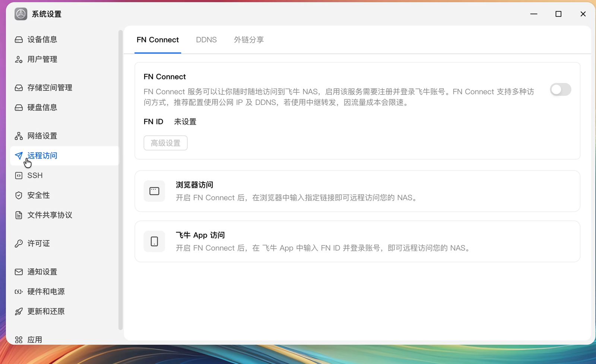596x364 pixels.
Task: Click the 更新和还原 rocket icon
Action: tap(19, 312)
